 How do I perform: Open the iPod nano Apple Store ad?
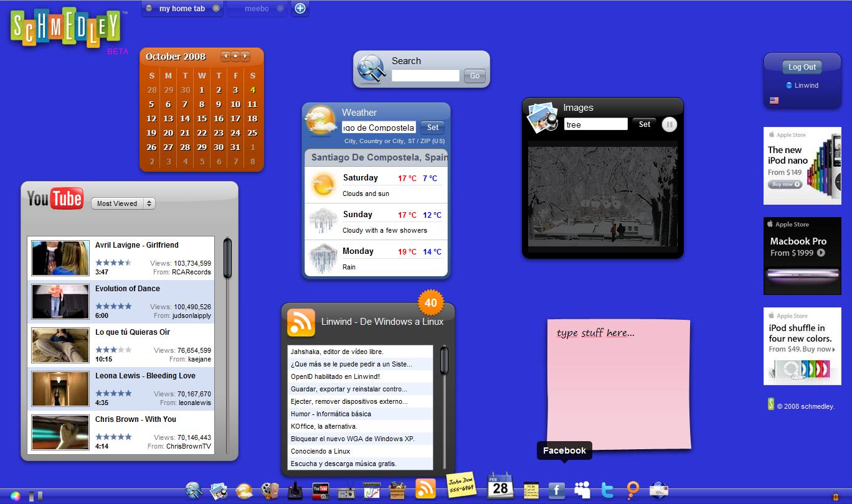(802, 166)
